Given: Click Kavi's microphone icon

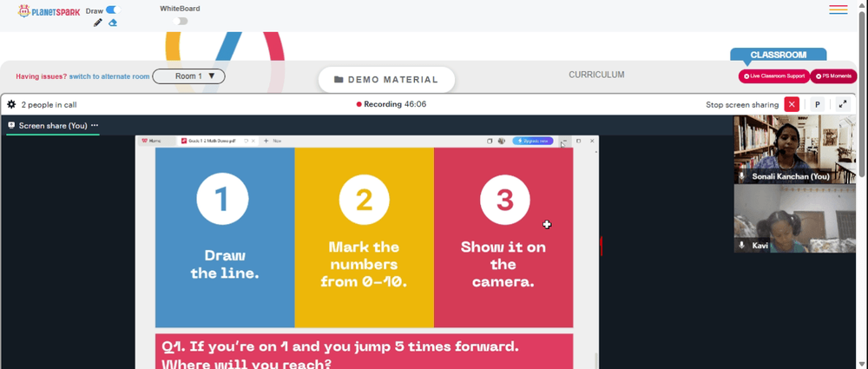Looking at the screenshot, I should [x=742, y=245].
